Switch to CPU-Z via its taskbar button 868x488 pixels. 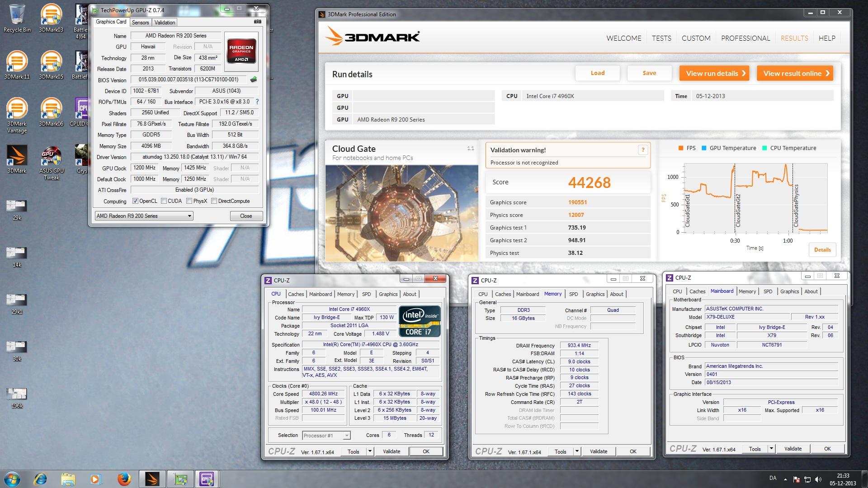(x=208, y=479)
